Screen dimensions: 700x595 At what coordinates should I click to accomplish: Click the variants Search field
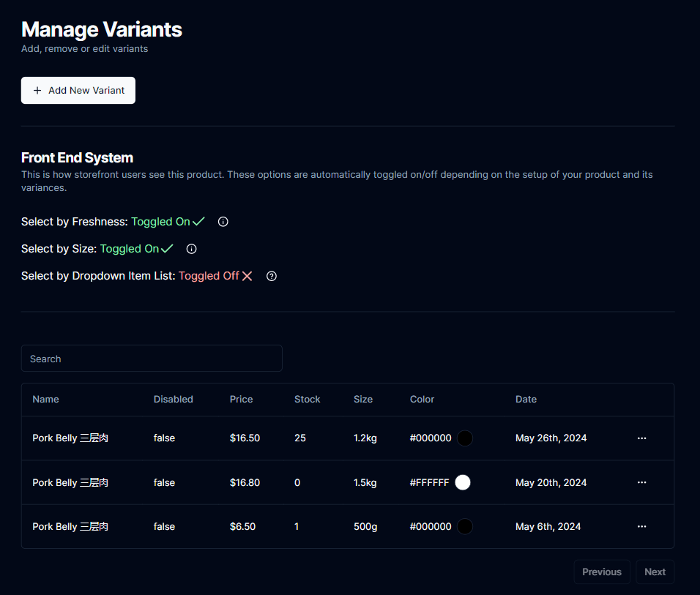152,359
